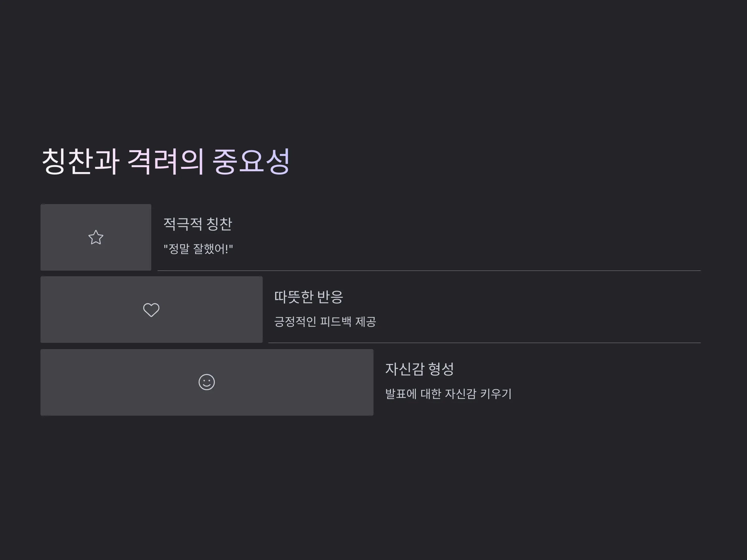This screenshot has height=560, width=747.
Task: Click the heading 자신감 형성
Action: (x=420, y=369)
